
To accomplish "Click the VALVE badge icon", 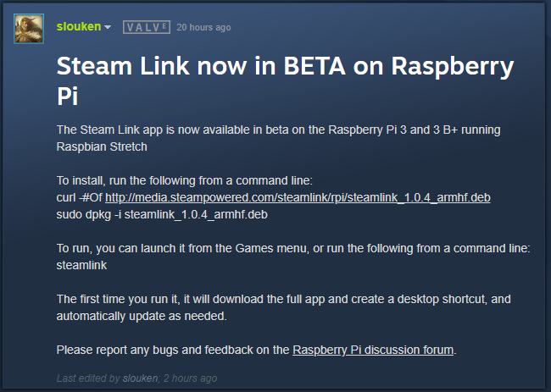I will (147, 27).
